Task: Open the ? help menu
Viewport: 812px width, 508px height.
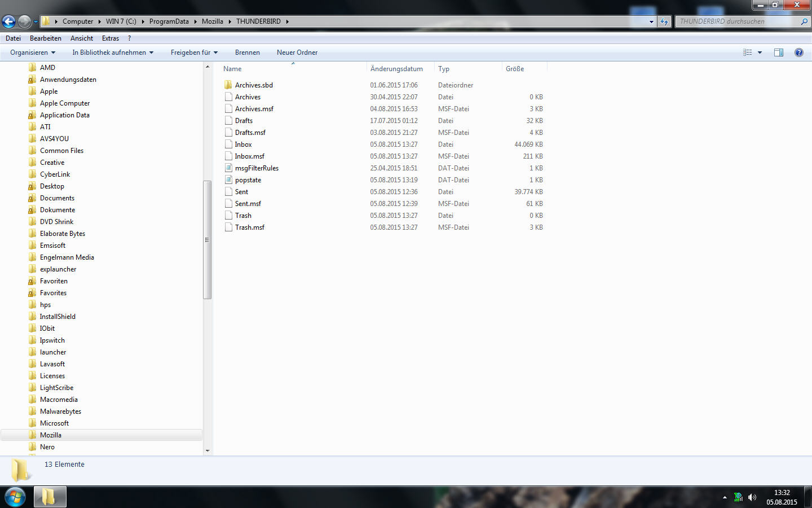Action: click(x=129, y=38)
